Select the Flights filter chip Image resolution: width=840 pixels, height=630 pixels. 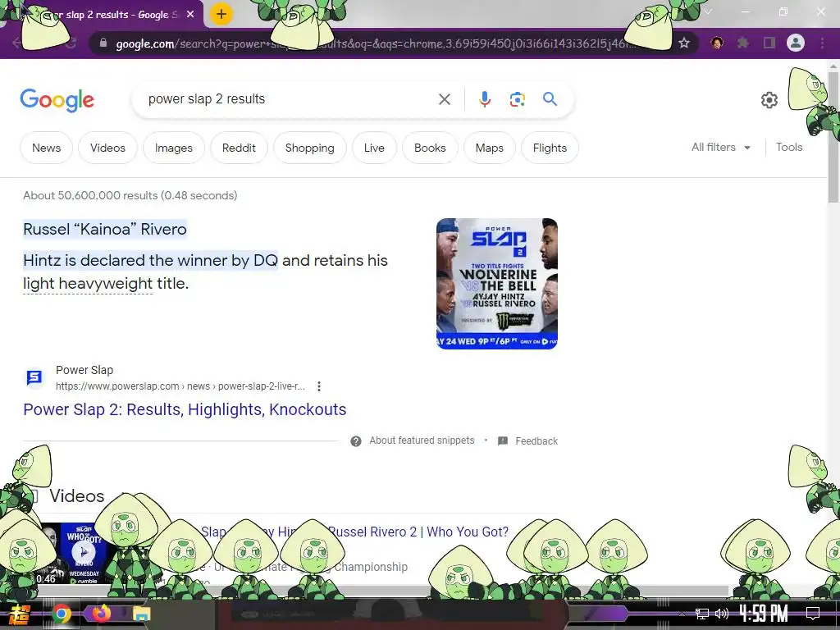pos(550,148)
